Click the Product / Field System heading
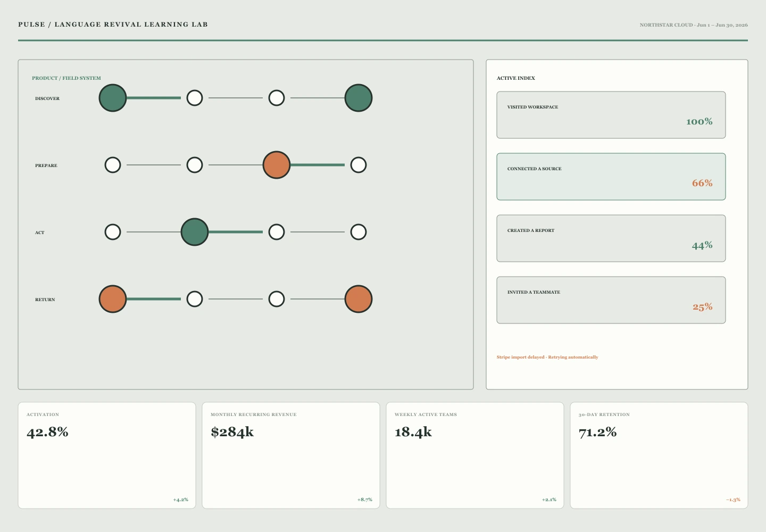Screen dimensions: 766x532 coord(66,78)
